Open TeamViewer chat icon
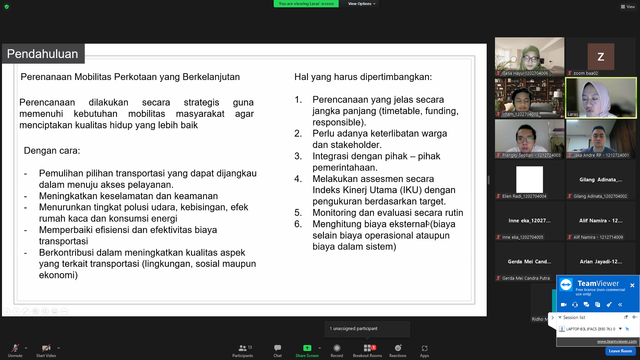This screenshot has width=640, height=360. (x=586, y=304)
